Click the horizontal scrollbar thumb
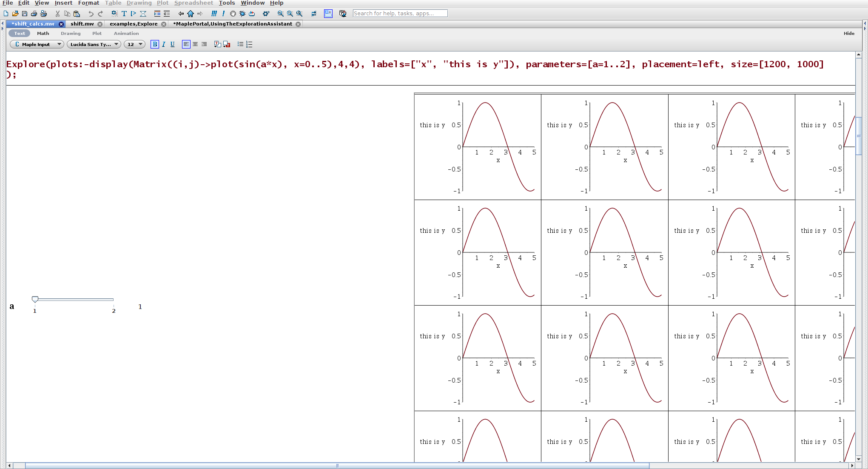The width and height of the screenshot is (868, 469). [337, 466]
